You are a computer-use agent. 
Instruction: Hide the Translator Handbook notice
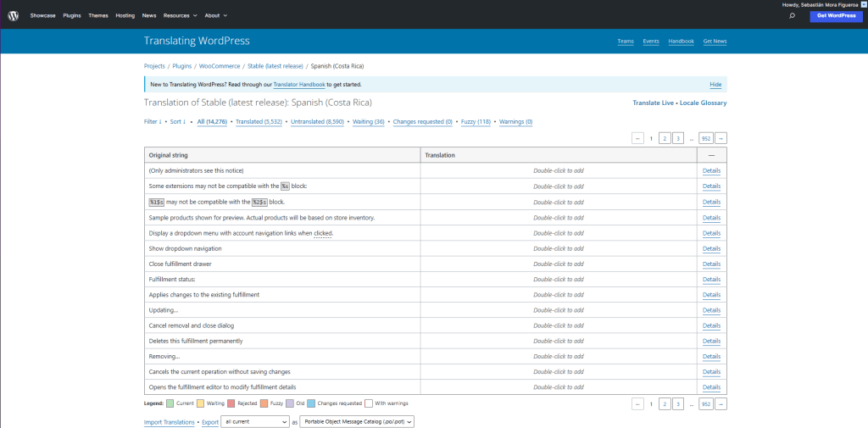715,85
